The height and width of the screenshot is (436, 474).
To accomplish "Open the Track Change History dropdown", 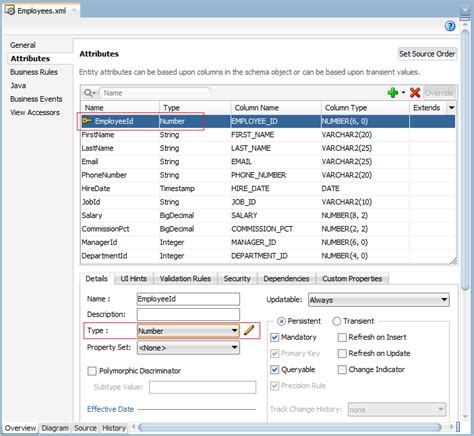I will tap(397, 409).
